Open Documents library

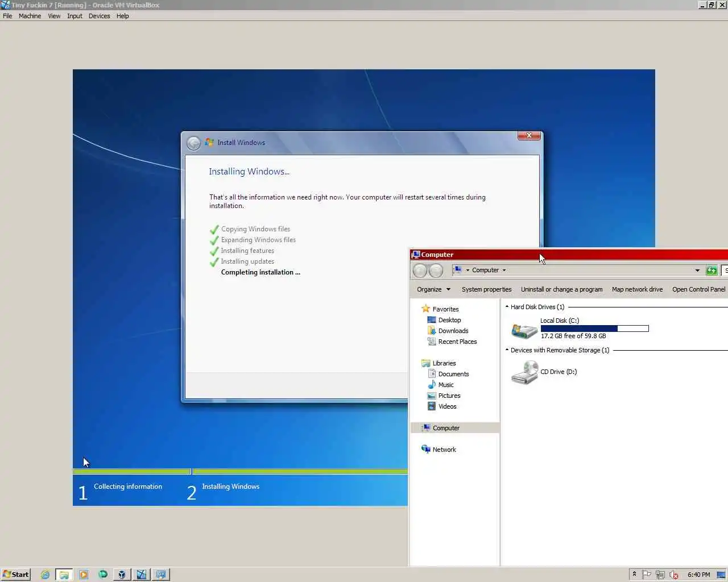(x=453, y=374)
